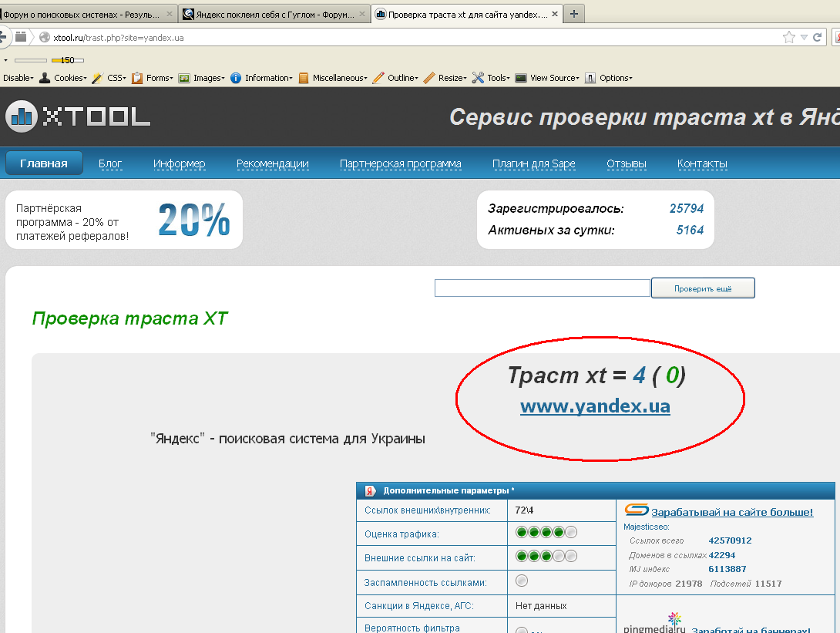Click the browser address bar URL
This screenshot has height=633, width=840.
(119, 38)
